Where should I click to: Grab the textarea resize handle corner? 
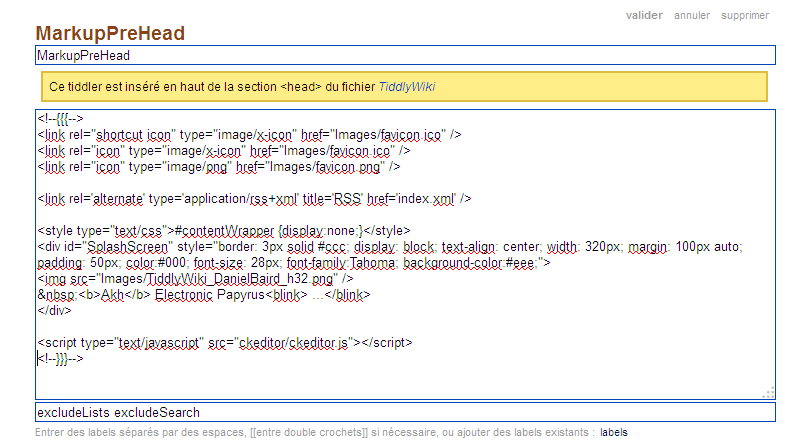tap(768, 392)
